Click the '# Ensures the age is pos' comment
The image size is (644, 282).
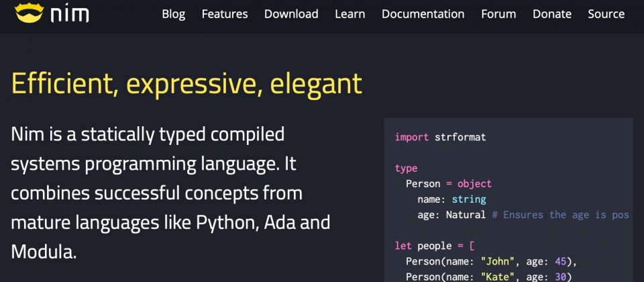coord(560,215)
